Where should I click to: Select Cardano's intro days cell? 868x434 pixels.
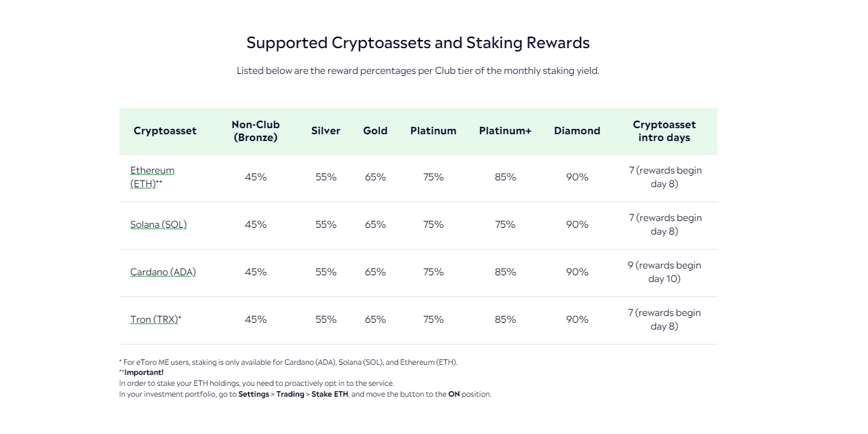664,272
